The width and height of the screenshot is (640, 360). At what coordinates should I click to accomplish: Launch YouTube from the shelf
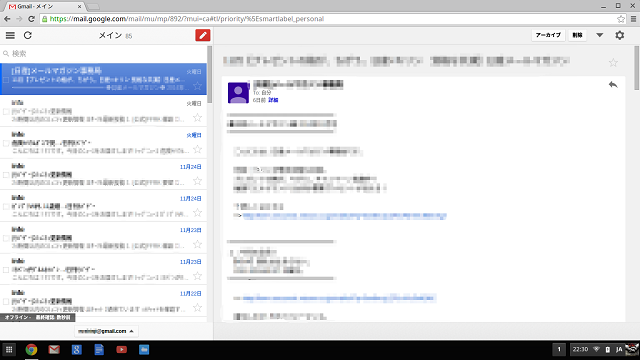click(121, 349)
